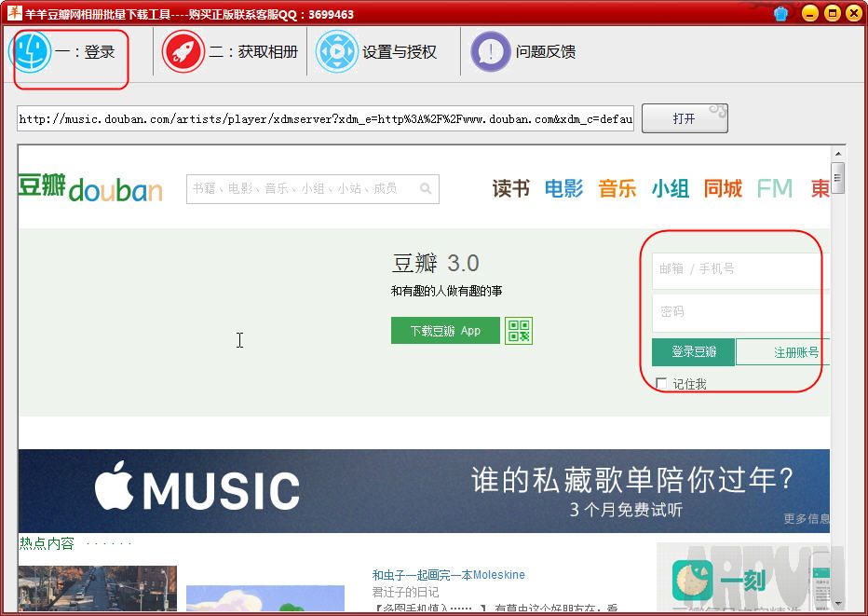Click the 下载豆瓣 App button
This screenshot has height=616, width=868.
click(x=445, y=331)
